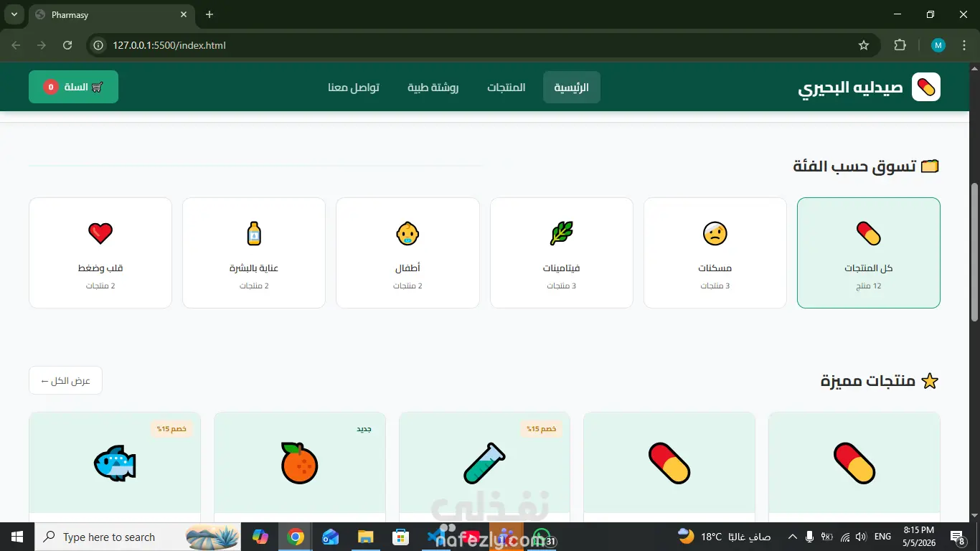Open the المنتجات navigation item

[507, 88]
